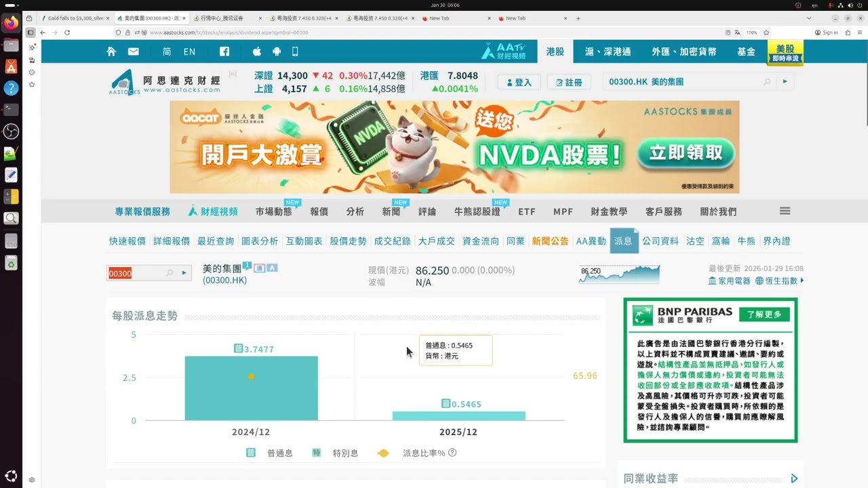Screen dimensions: 868x488
Task: Open the Terminal icon in Ubuntu dock
Action: coord(11,109)
